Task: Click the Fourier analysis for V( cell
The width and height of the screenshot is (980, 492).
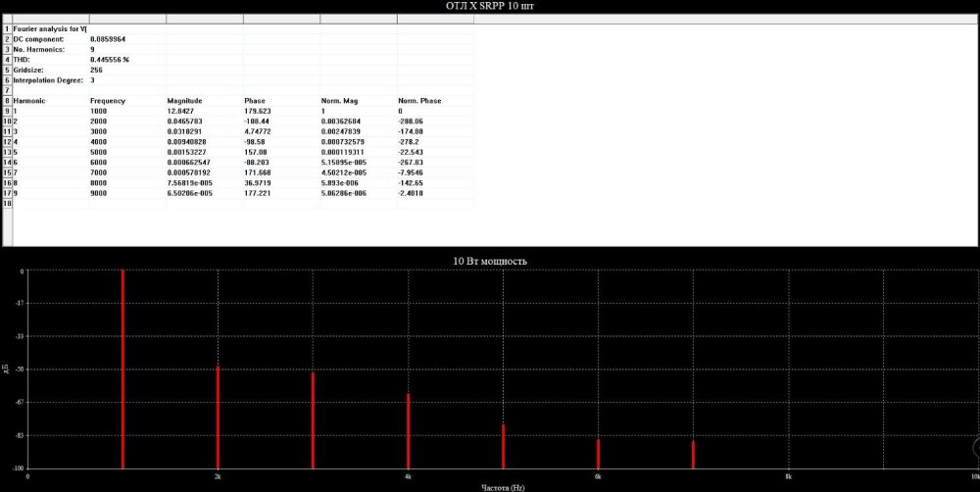Action: coord(49,29)
